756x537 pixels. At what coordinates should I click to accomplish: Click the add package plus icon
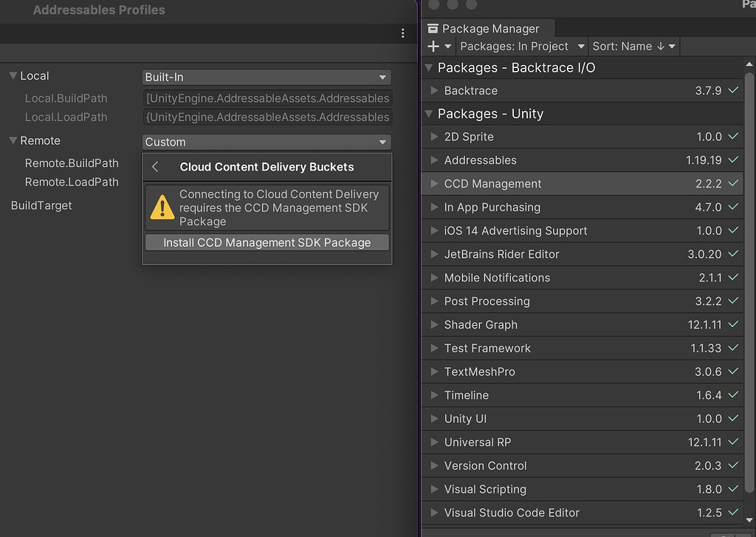tap(433, 46)
